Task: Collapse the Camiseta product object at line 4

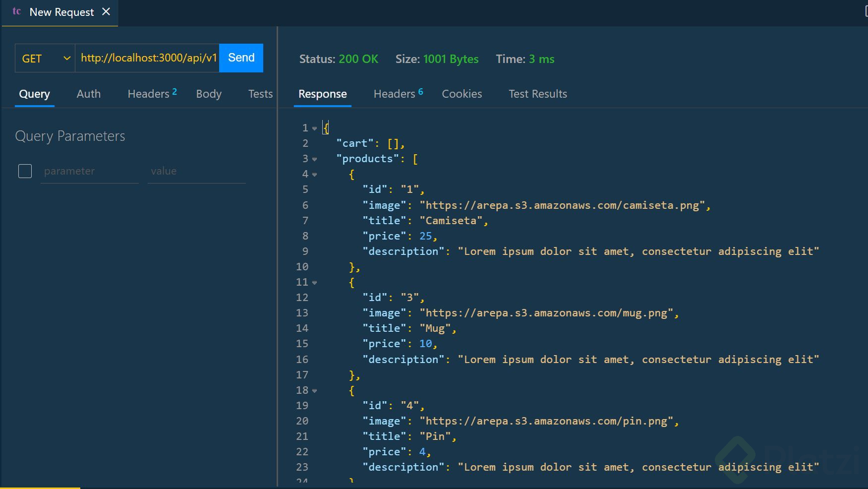Action: tap(314, 175)
